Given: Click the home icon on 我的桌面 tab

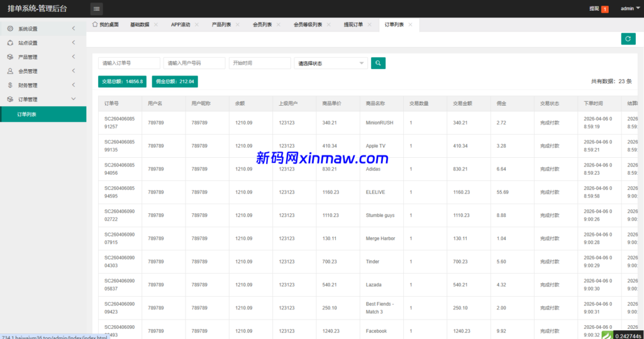Looking at the screenshot, I should click(x=95, y=25).
